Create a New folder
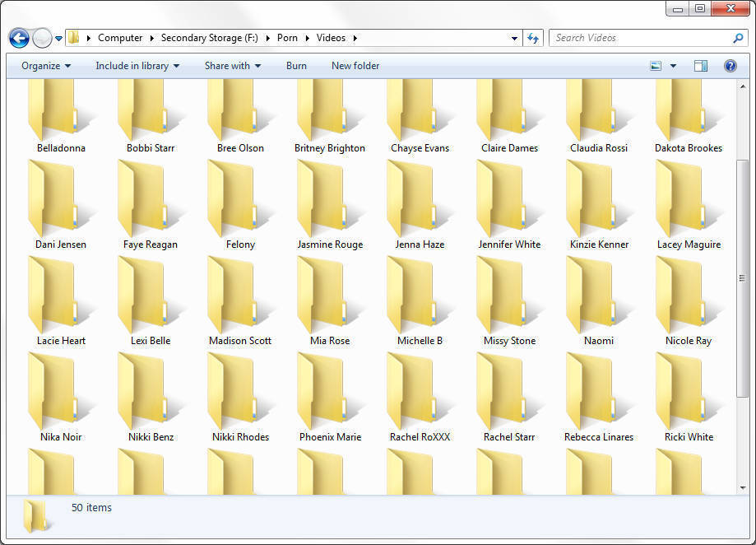The height and width of the screenshot is (545, 756). (355, 66)
